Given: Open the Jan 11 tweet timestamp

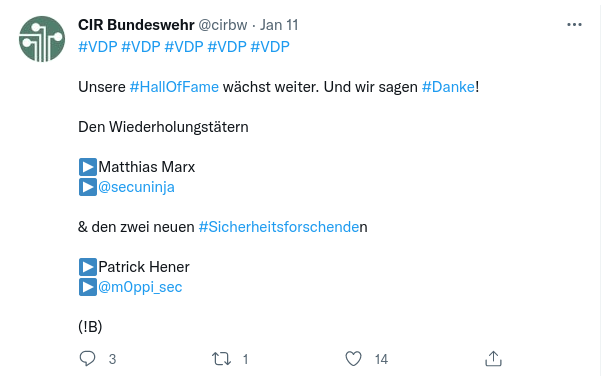Looking at the screenshot, I should [279, 25].
